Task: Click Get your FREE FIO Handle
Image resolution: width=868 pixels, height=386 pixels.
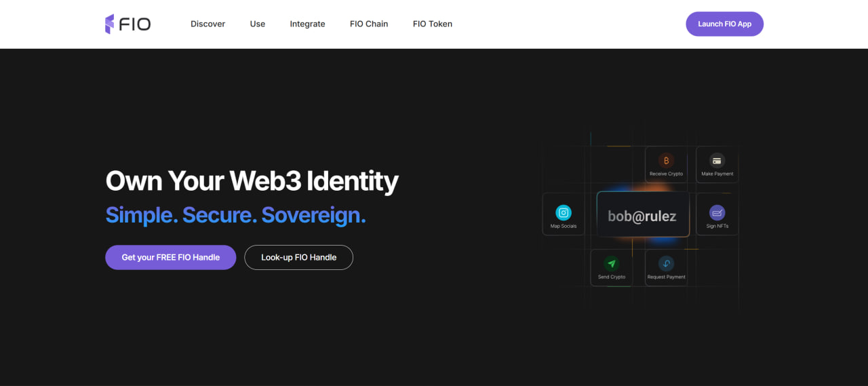Action: (170, 257)
